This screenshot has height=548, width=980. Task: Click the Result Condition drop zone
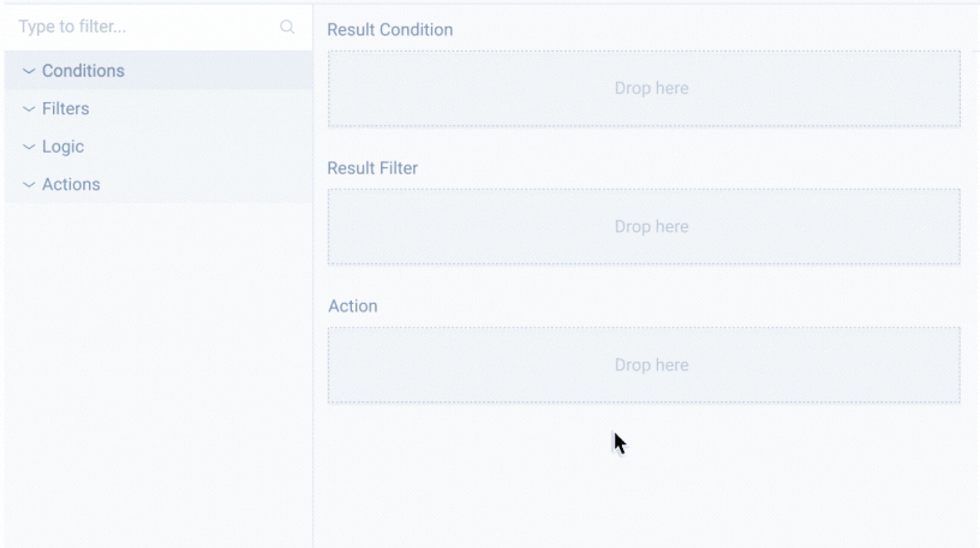coord(643,88)
